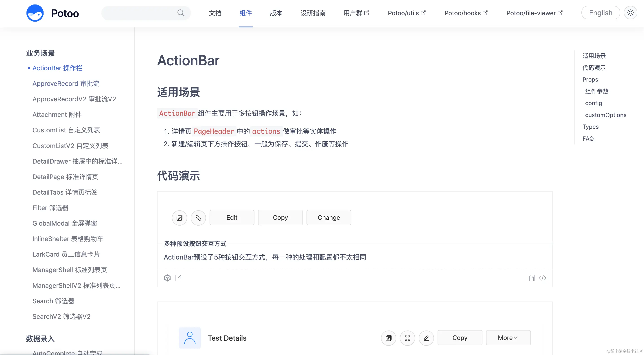644x355 pixels.
Task: Open the Potoo/file-viewer external link
Action: pos(534,13)
